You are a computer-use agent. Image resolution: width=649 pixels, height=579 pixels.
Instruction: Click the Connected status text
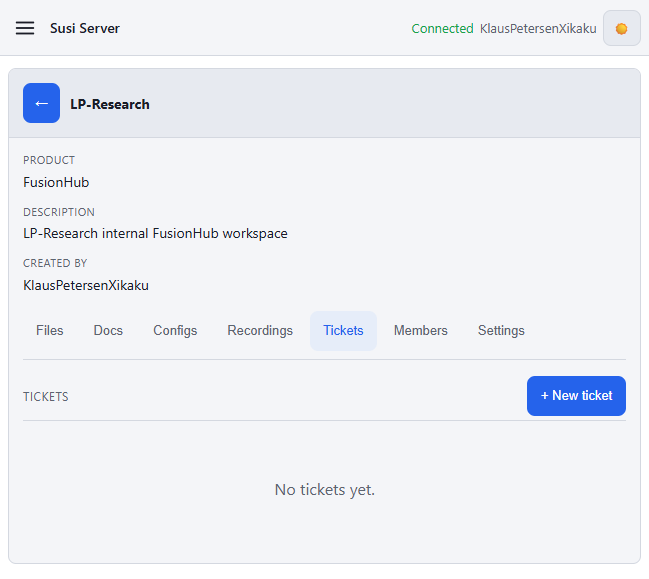tap(442, 29)
